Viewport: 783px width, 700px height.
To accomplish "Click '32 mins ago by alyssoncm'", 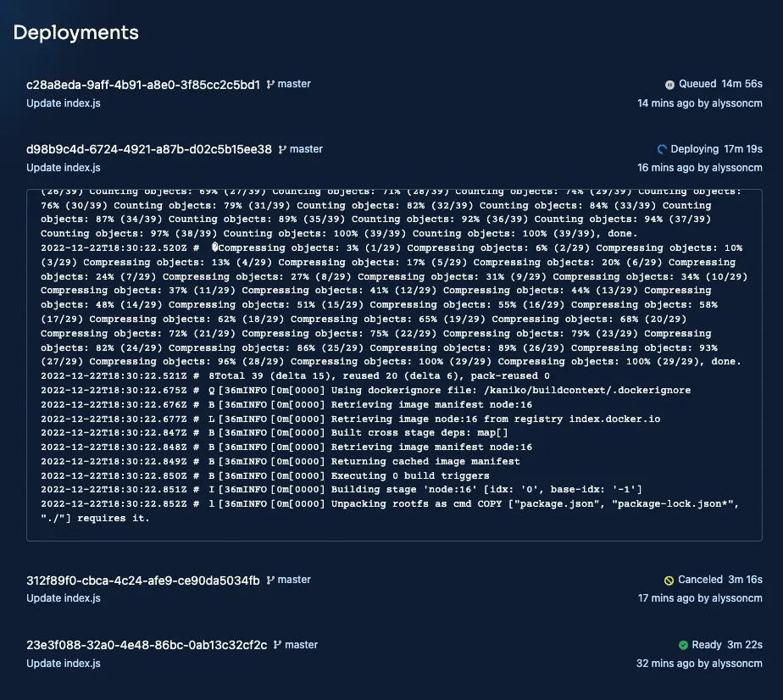I will pyautogui.click(x=699, y=664).
